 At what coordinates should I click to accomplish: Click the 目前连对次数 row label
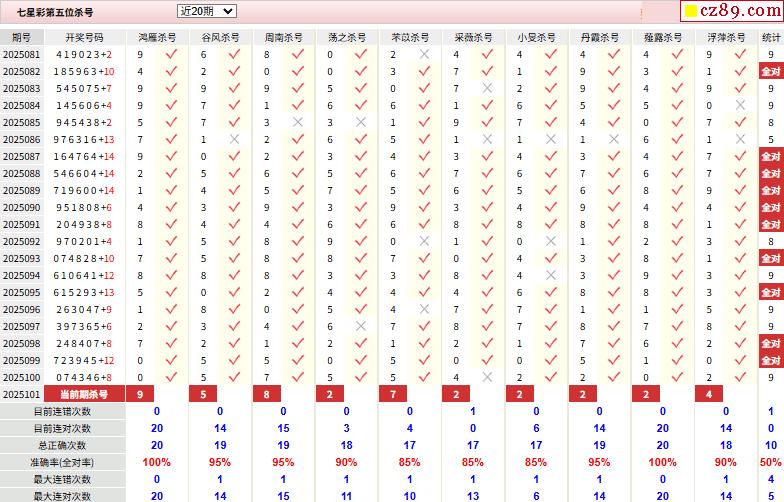click(62, 428)
